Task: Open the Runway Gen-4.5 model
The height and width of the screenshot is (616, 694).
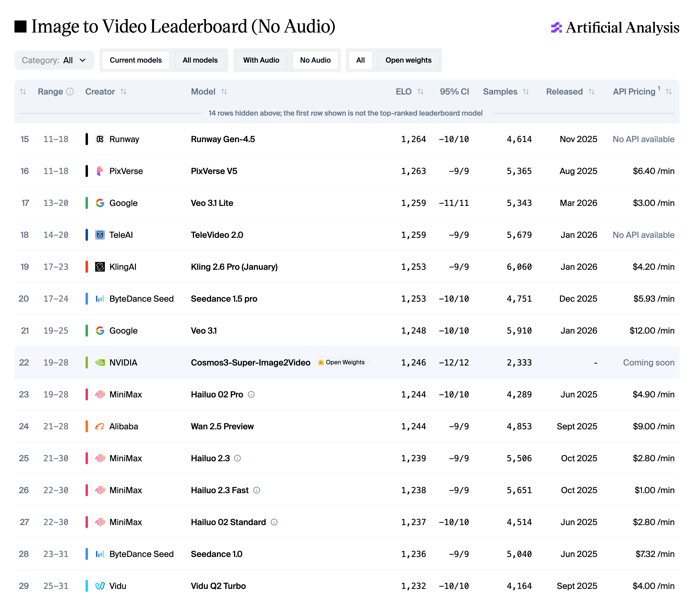Action: click(x=223, y=139)
